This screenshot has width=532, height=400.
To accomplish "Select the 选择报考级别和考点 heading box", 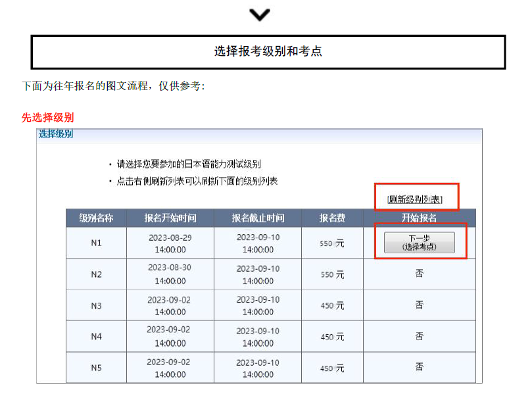I will [268, 52].
